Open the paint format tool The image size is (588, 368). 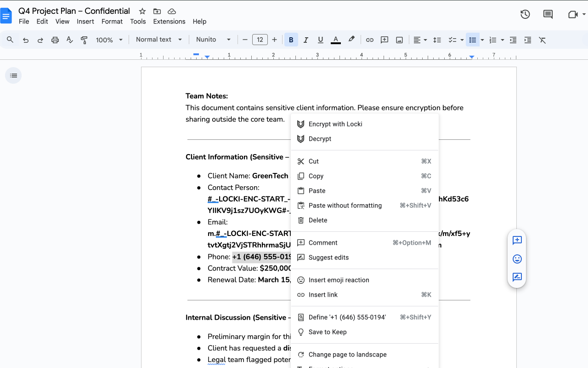pyautogui.click(x=84, y=40)
